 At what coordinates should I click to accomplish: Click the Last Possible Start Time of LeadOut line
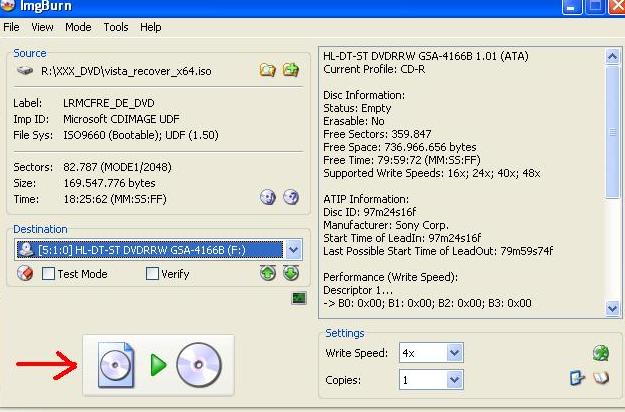[x=438, y=251]
